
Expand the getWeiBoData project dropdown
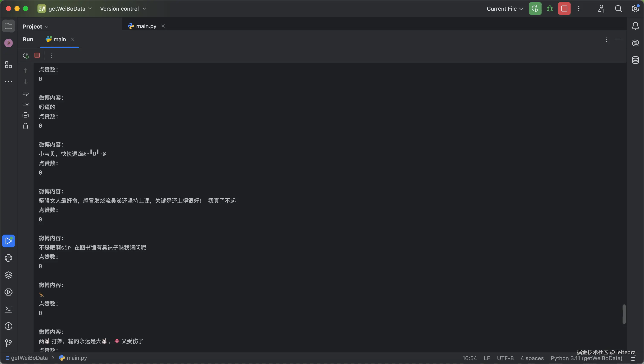pos(67,9)
